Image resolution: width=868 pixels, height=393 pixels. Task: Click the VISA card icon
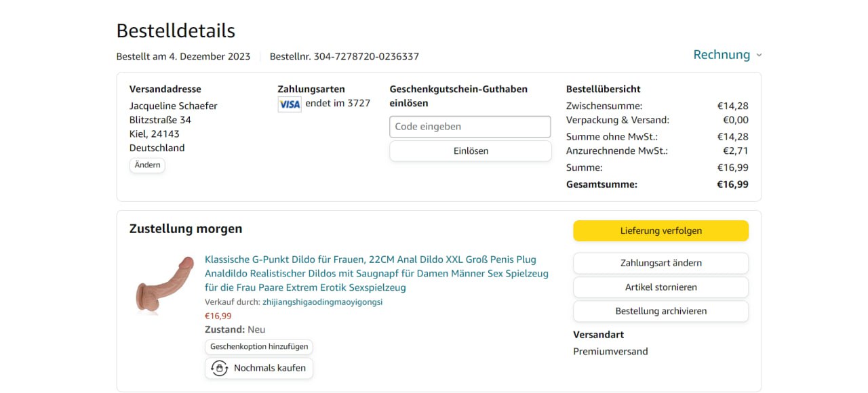(x=290, y=104)
